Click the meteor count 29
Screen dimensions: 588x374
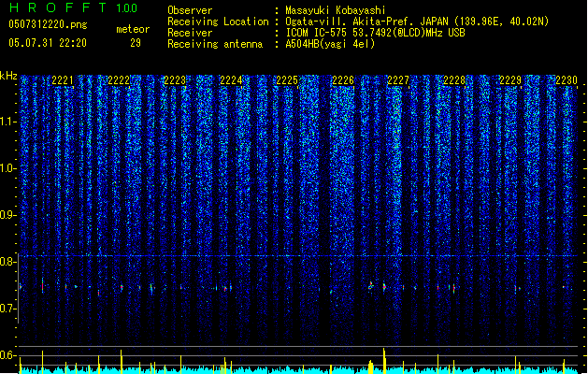pos(136,43)
